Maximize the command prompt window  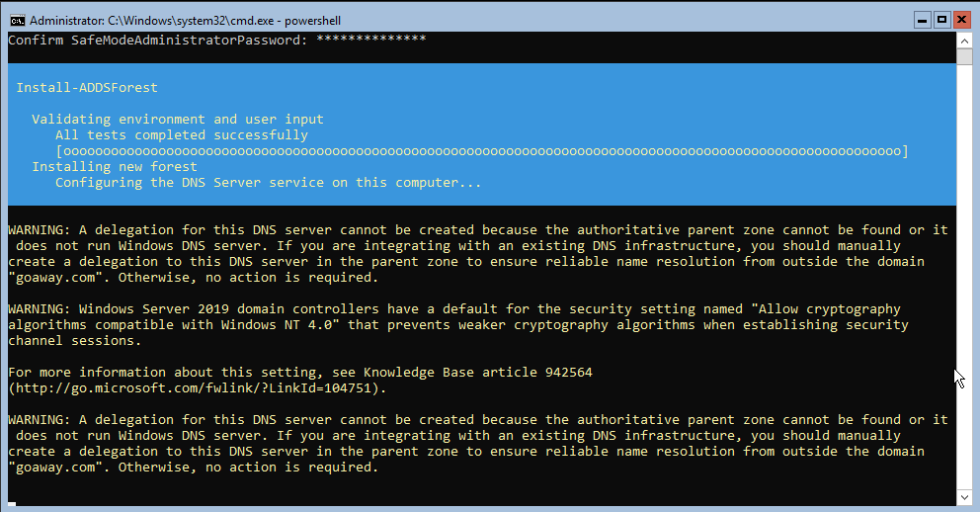pyautogui.click(x=941, y=20)
